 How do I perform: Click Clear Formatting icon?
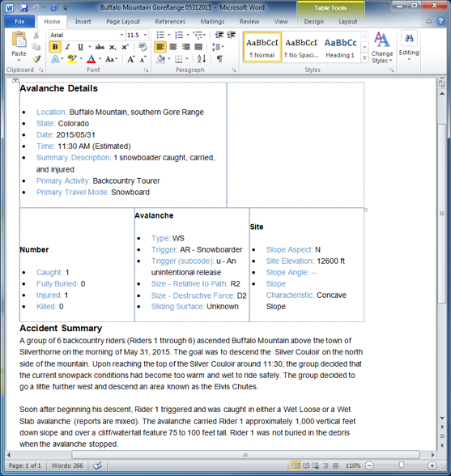pyautogui.click(x=143, y=47)
